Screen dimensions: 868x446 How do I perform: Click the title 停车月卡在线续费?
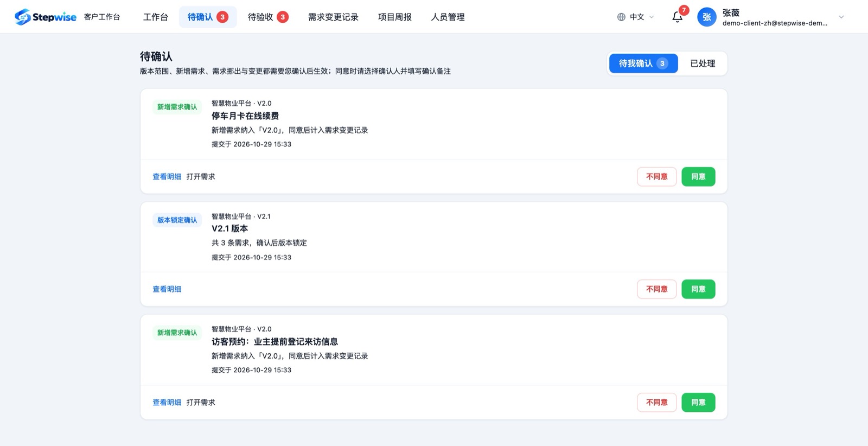[x=245, y=116]
